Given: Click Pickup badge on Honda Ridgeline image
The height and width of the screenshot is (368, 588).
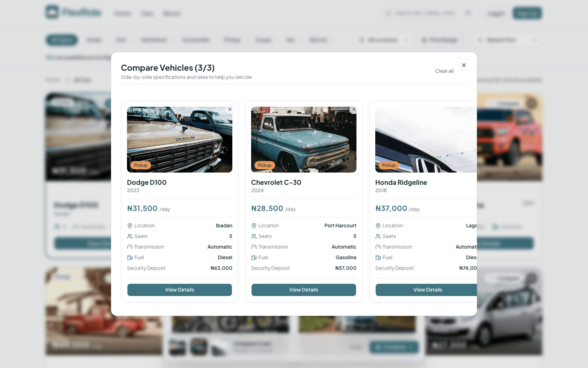Looking at the screenshot, I should (389, 165).
